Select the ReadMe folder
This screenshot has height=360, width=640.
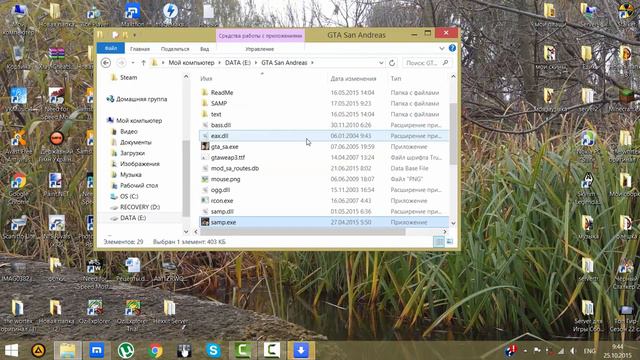click(x=222, y=93)
